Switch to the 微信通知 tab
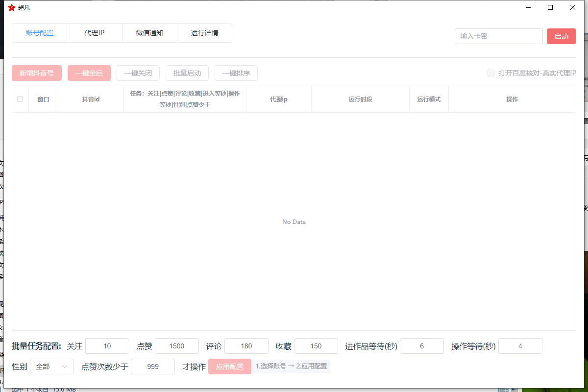This screenshot has width=588, height=392. coord(149,33)
